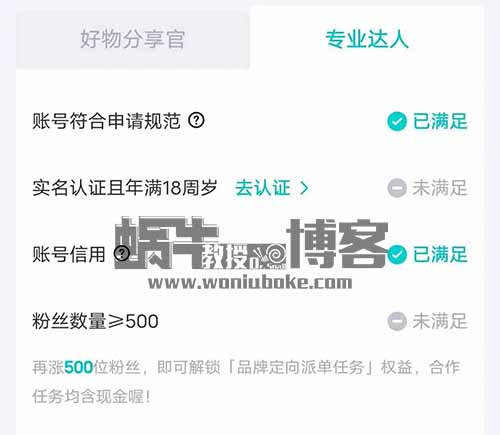Image resolution: width=500 pixels, height=435 pixels.
Task: Select the 账号符合申请规范 requirement label
Action: click(107, 121)
